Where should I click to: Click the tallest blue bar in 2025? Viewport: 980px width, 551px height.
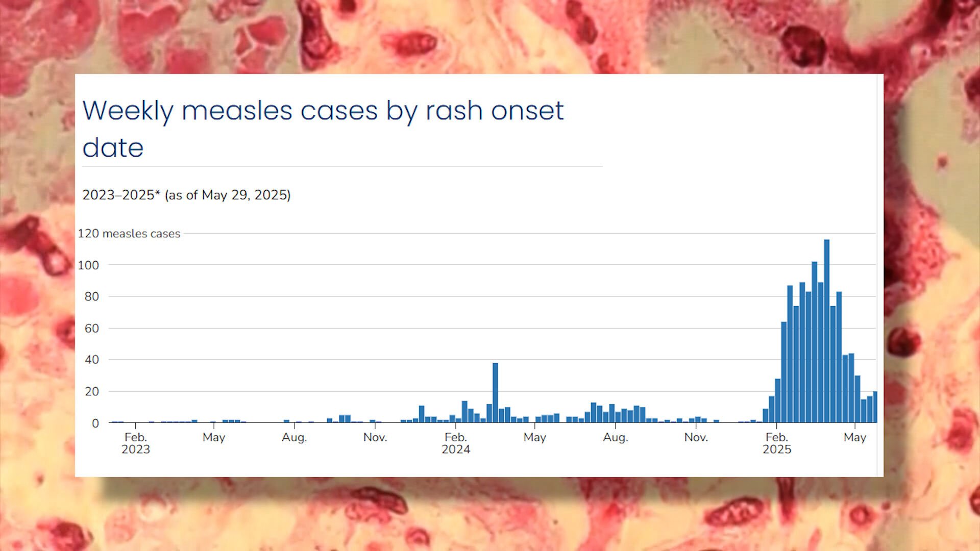click(827, 331)
